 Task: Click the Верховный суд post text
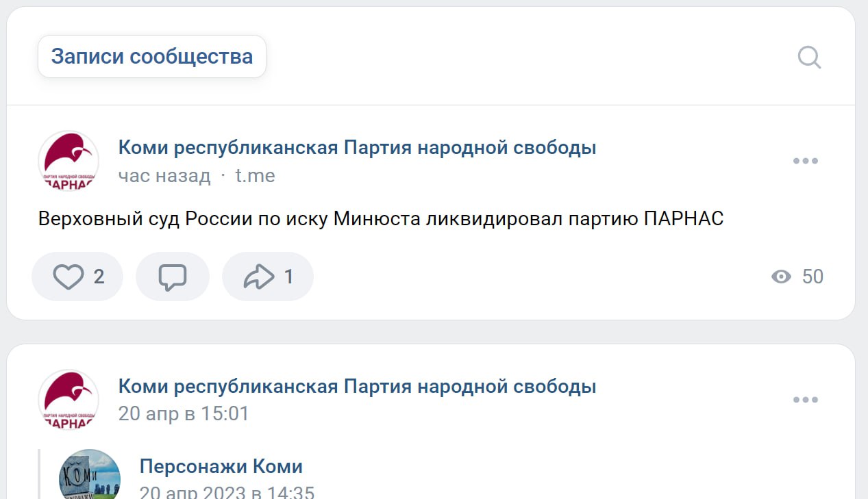tap(381, 219)
